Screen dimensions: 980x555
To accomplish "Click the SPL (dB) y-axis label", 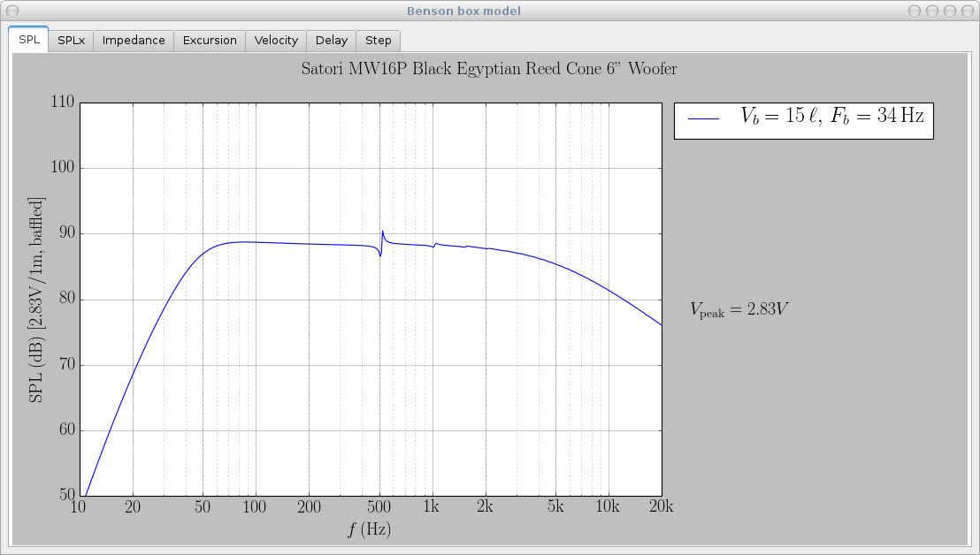I will click(36, 300).
